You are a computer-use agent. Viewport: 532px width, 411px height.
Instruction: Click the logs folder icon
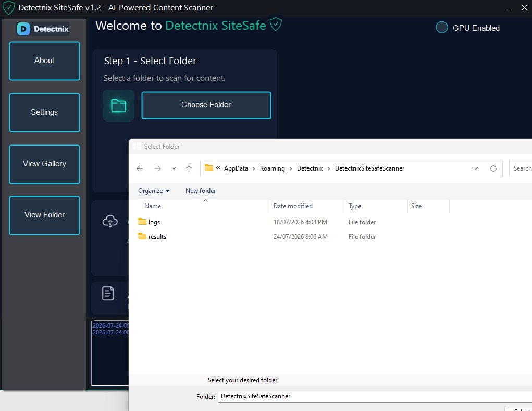click(x=142, y=222)
